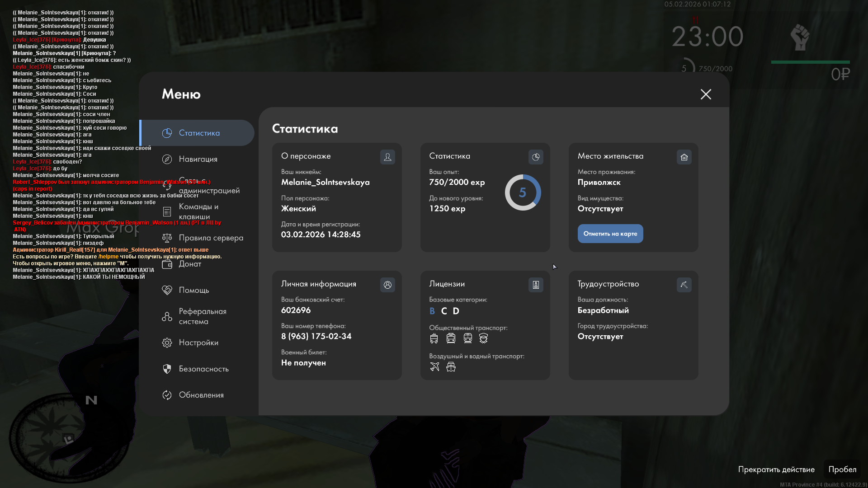The height and width of the screenshot is (488, 868).
Task: Select the Настройки menu item
Action: [198, 343]
